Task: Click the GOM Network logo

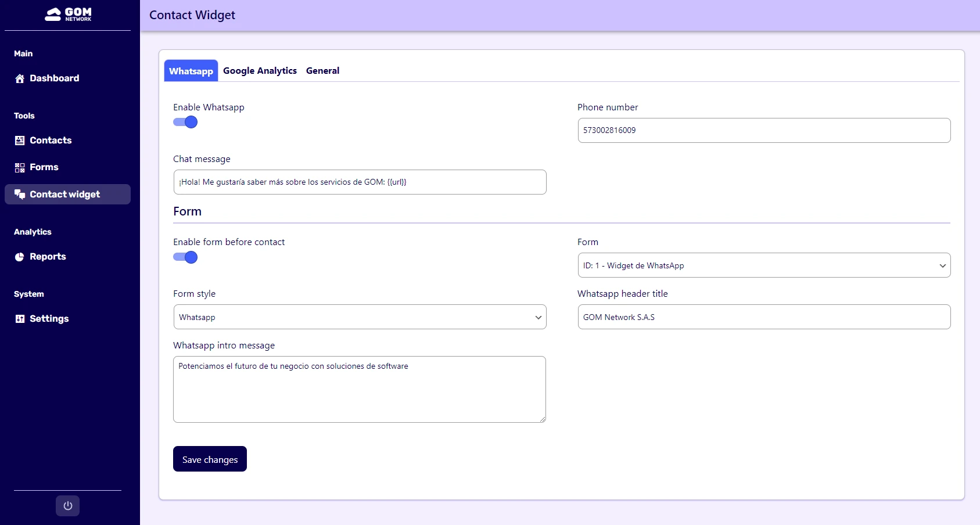Action: [67, 15]
